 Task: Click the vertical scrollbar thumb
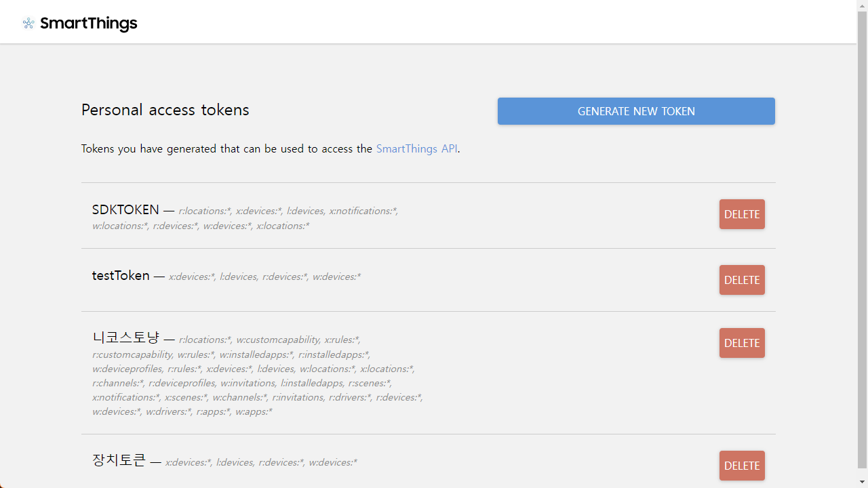pyautogui.click(x=862, y=239)
